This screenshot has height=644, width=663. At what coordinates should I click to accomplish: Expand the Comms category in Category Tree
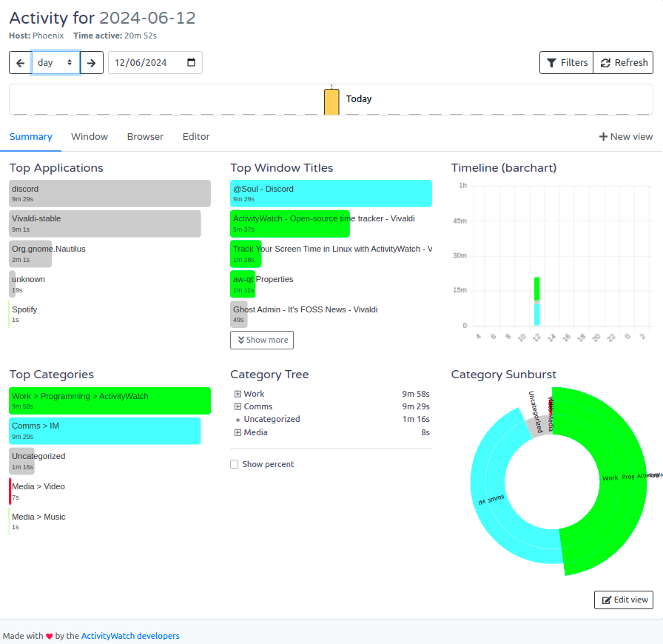238,406
